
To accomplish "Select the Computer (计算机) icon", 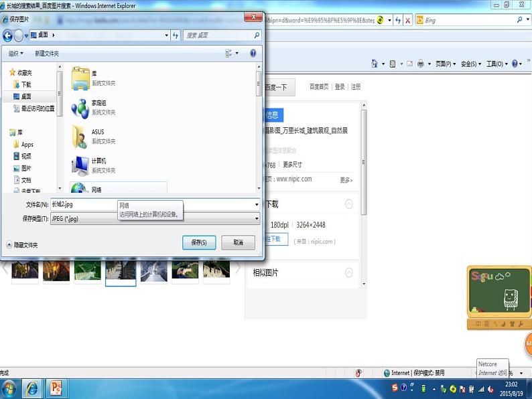I will point(80,165).
